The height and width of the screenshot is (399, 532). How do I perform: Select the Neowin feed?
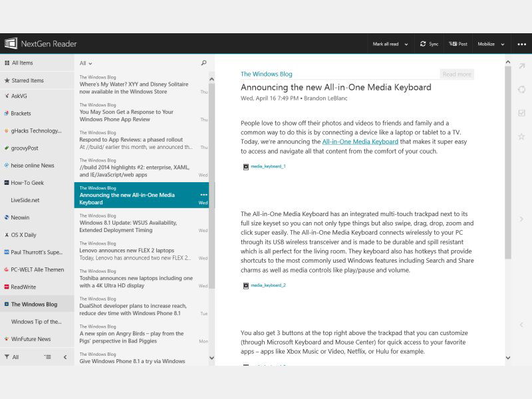37,217
